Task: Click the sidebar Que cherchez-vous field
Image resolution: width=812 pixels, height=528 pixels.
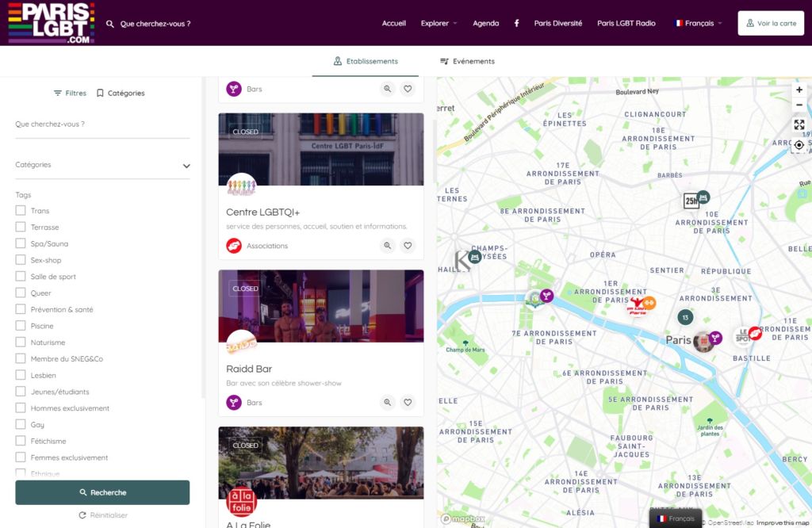Action: click(x=102, y=124)
